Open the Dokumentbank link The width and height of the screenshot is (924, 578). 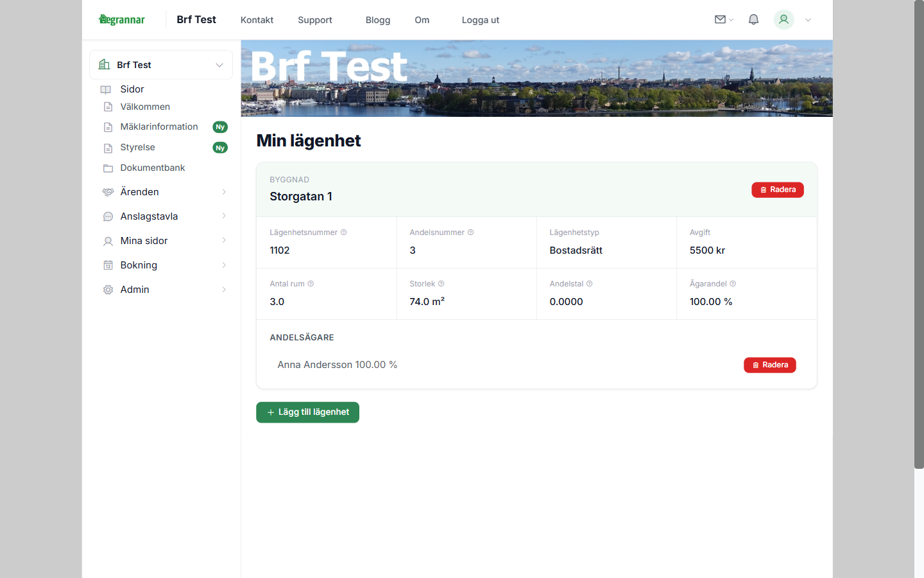153,168
